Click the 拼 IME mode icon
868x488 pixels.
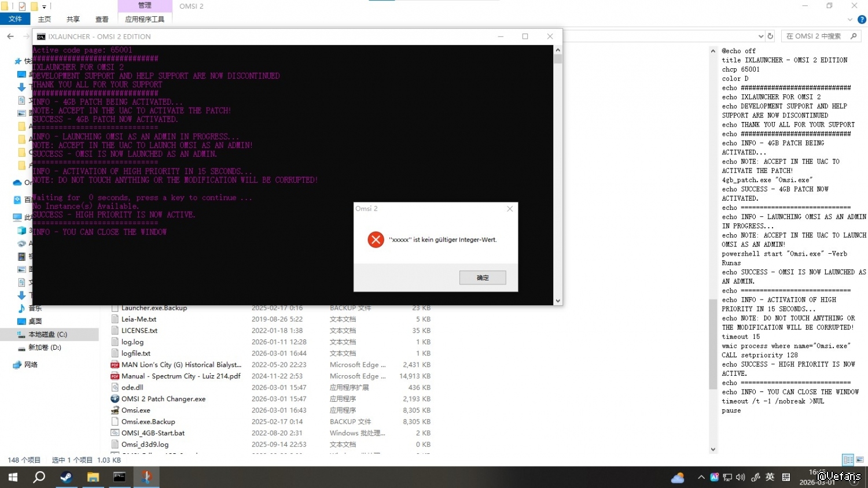(786, 478)
